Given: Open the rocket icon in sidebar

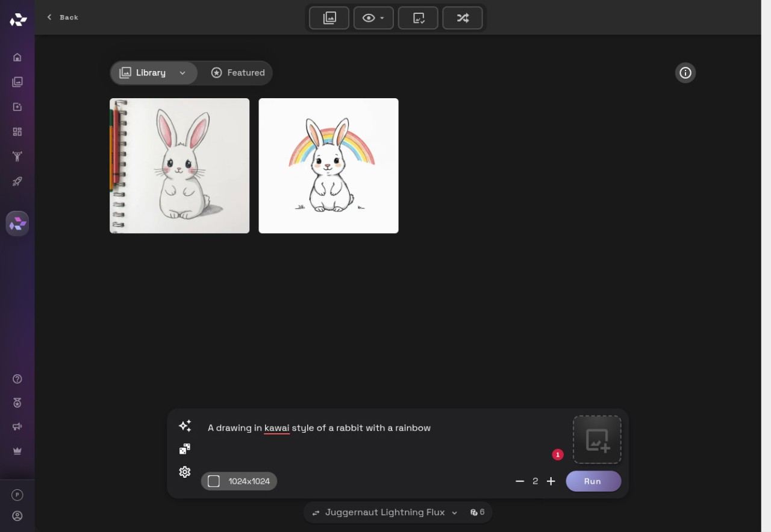Looking at the screenshot, I should 17,181.
